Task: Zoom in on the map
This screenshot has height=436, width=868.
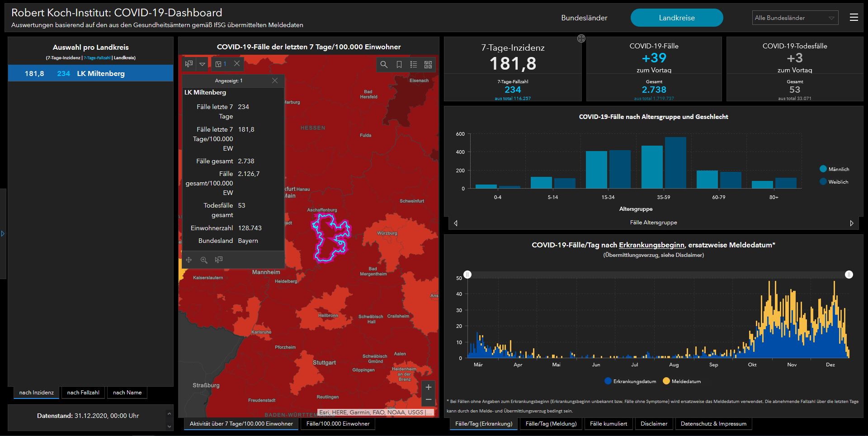Action: click(x=429, y=387)
